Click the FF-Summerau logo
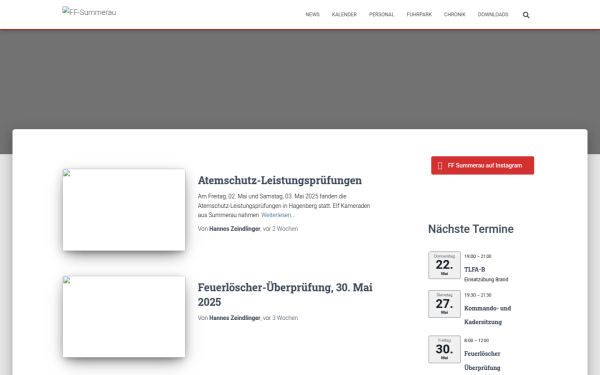 pos(89,12)
